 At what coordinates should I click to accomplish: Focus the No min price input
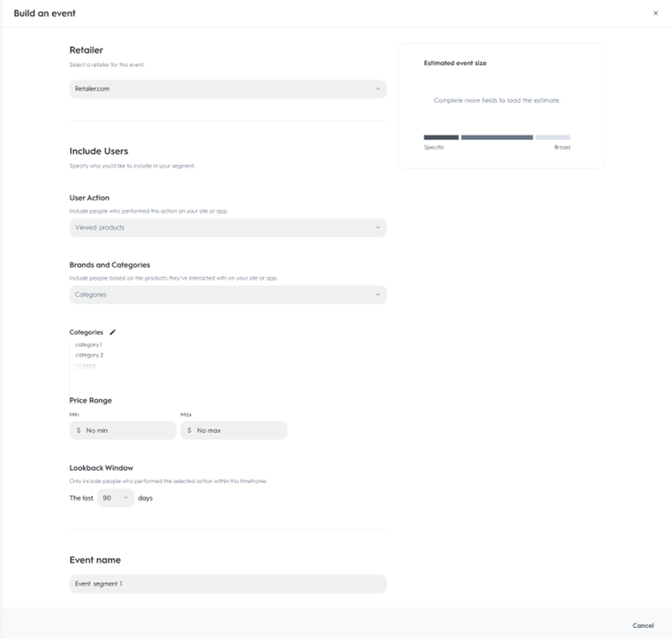[126, 430]
